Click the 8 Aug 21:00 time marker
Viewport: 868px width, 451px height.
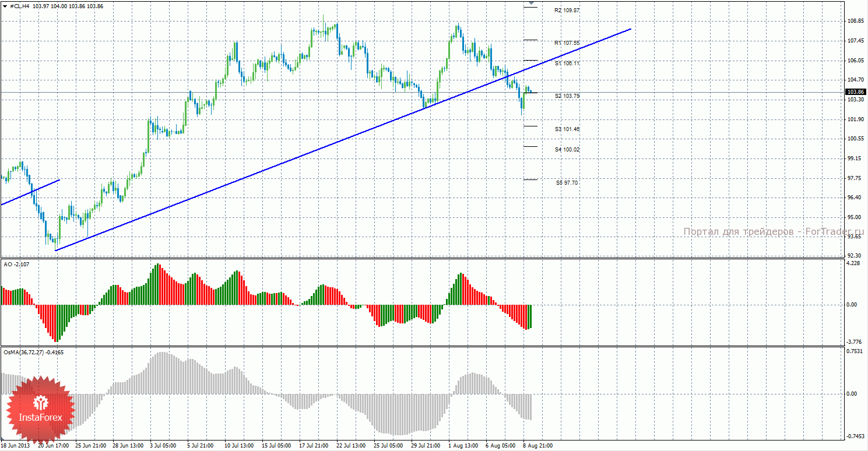tap(537, 446)
